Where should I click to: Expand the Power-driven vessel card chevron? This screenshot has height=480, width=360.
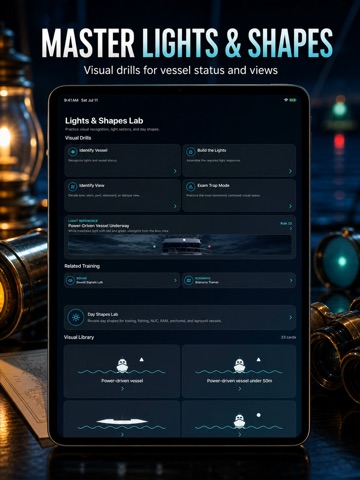tap(122, 389)
